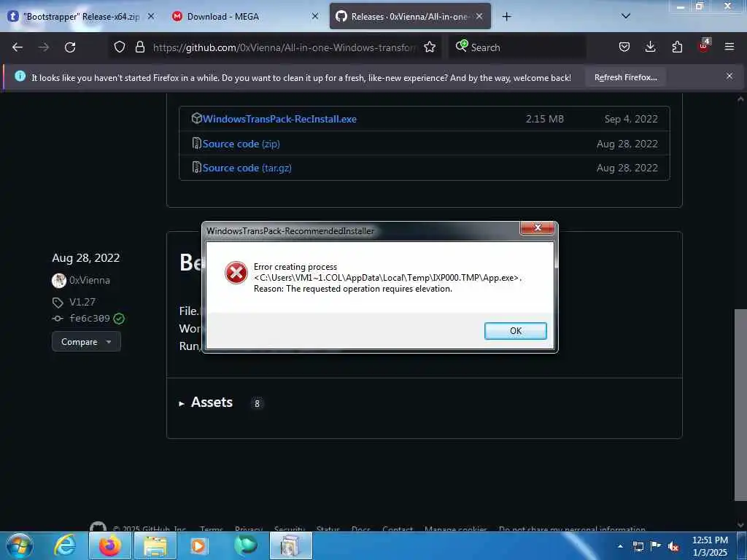
Task: Open the V1.27 tag link
Action: coord(82,302)
